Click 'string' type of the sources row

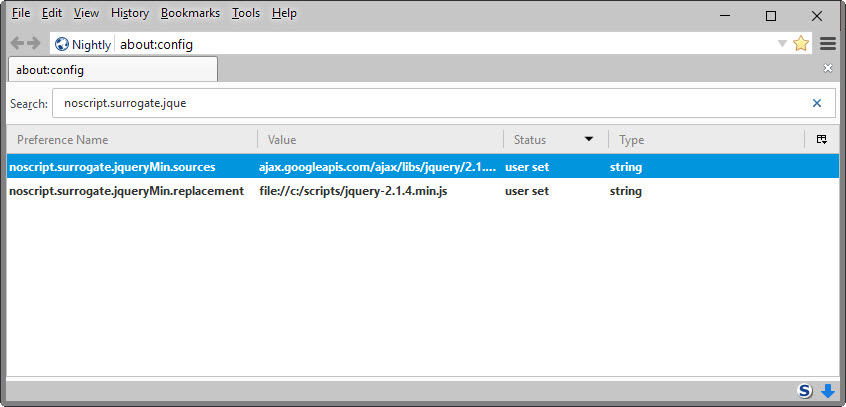coord(626,167)
